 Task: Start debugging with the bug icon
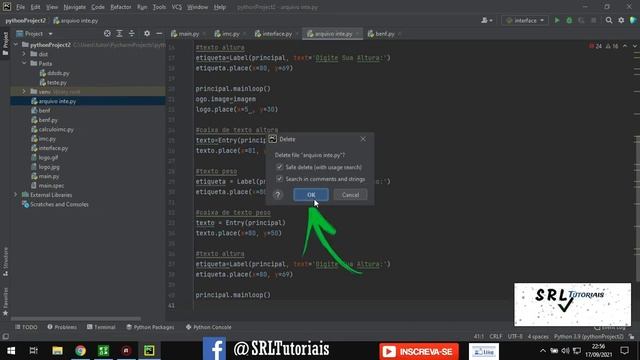(569, 20)
